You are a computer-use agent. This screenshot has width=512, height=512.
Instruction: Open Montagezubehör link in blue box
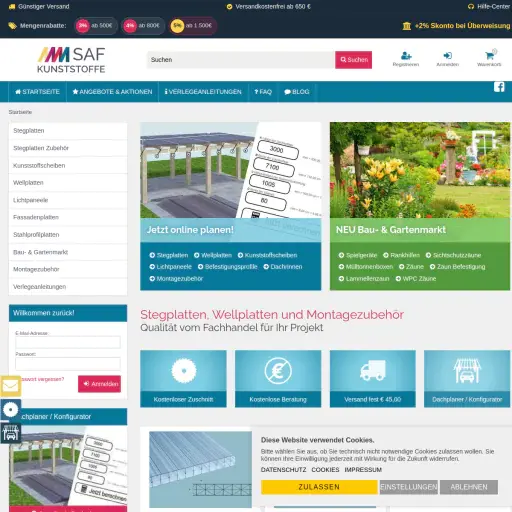click(x=176, y=279)
